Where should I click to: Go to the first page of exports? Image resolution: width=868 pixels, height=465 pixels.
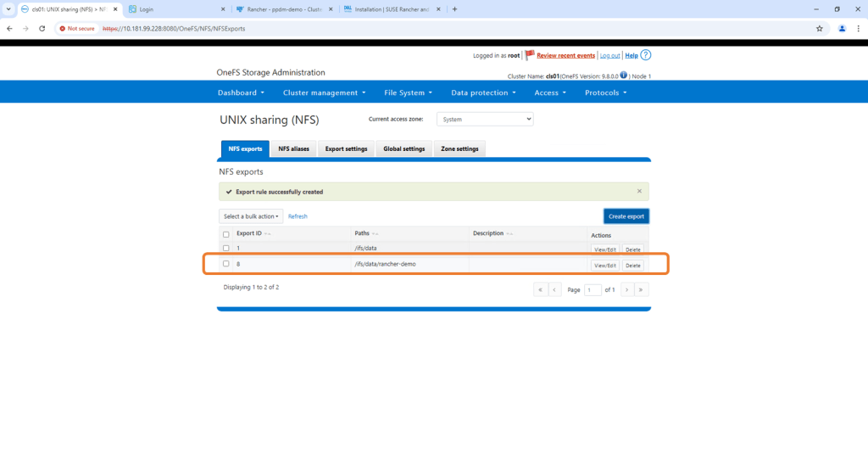pos(540,289)
